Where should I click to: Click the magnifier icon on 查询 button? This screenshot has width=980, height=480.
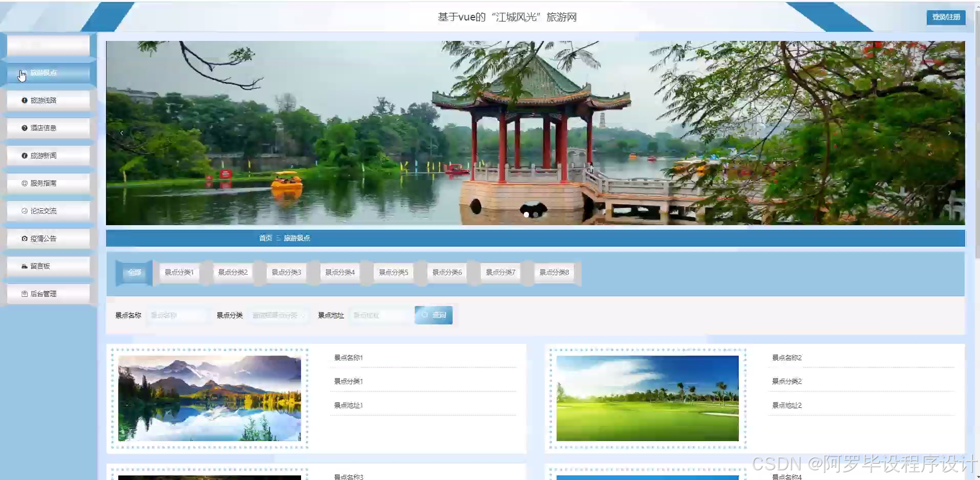coord(424,315)
